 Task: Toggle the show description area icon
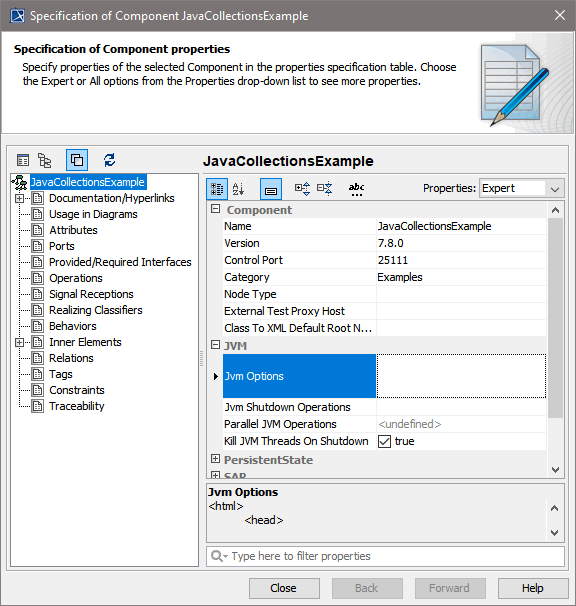[x=271, y=189]
